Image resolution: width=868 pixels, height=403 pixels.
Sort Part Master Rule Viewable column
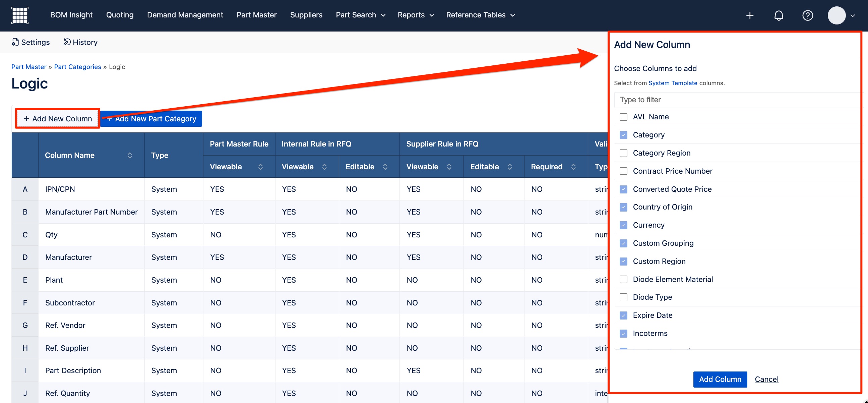coord(260,167)
